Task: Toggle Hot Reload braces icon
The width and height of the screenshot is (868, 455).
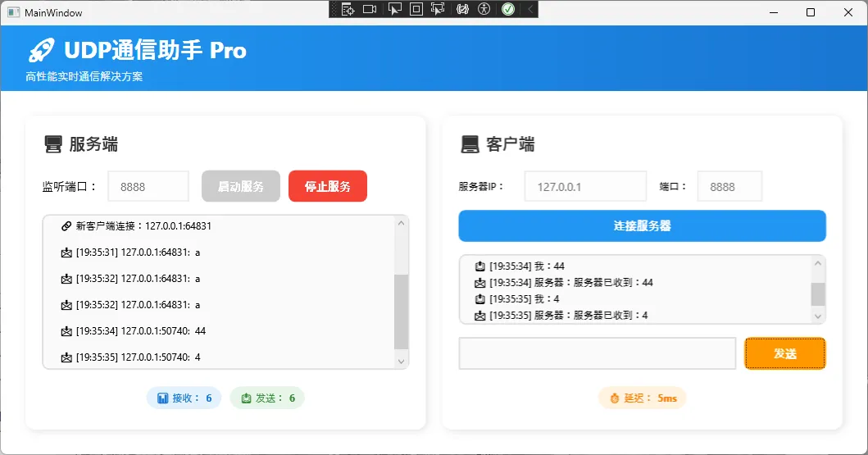Action: pos(462,10)
